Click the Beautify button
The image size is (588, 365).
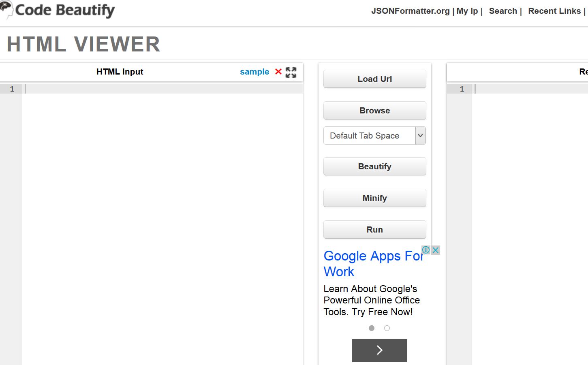pos(375,166)
